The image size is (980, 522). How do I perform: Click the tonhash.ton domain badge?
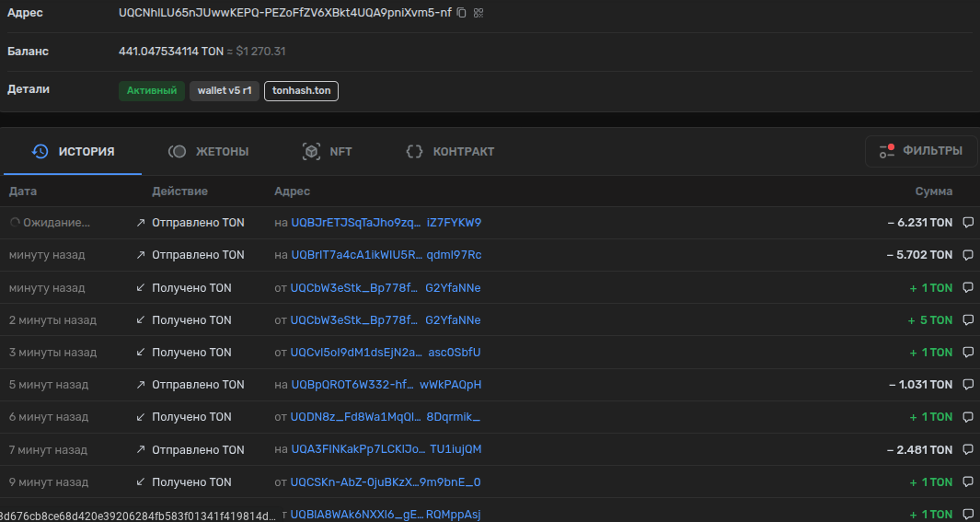(x=301, y=91)
